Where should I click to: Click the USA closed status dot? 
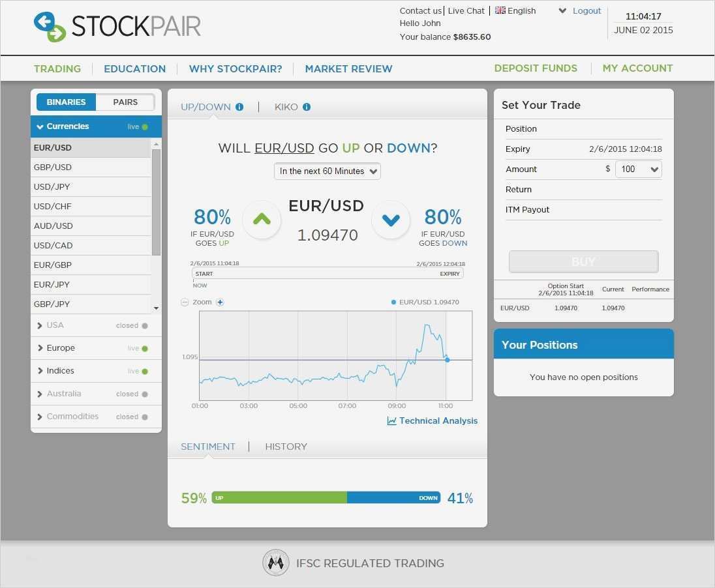145,326
